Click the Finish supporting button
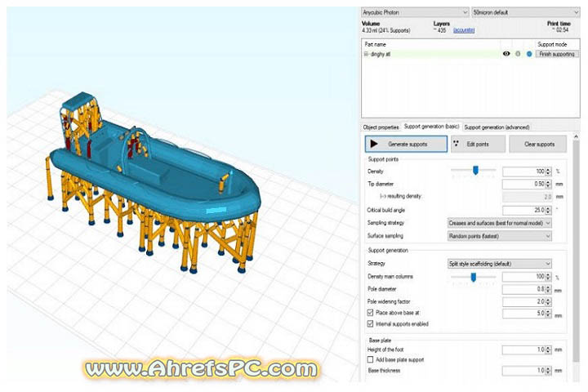 coord(557,54)
